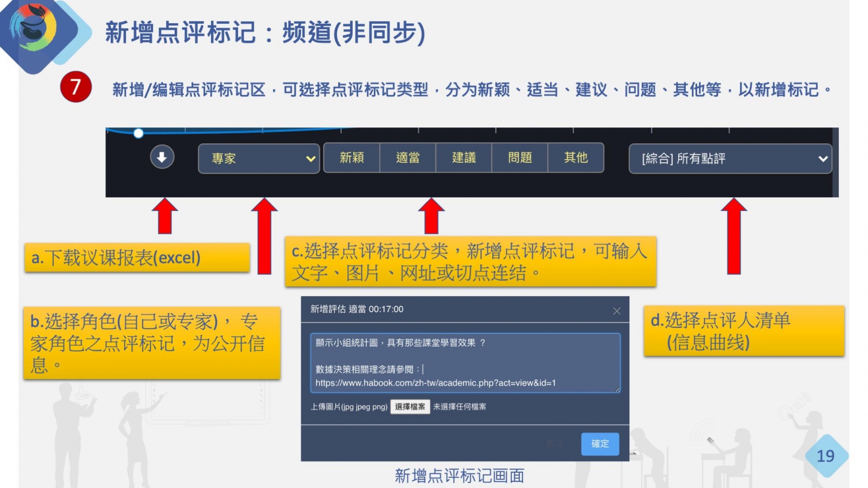Click the download report arrow icon

click(x=162, y=158)
